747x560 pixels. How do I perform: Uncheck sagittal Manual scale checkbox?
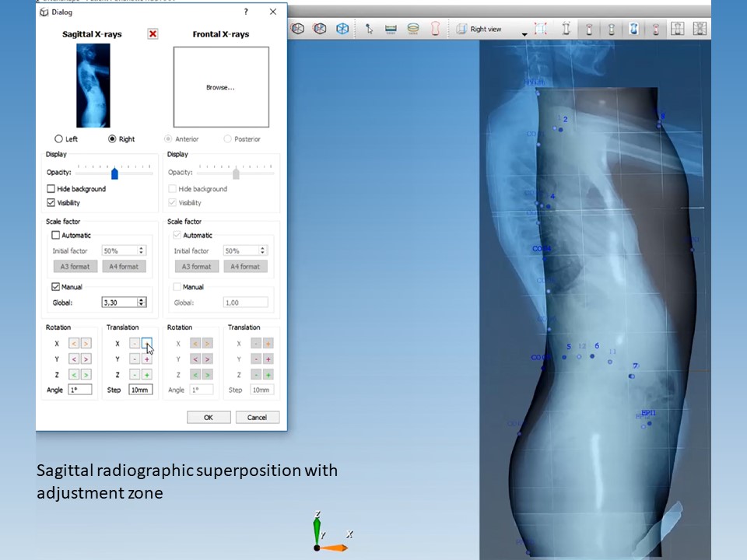click(56, 287)
